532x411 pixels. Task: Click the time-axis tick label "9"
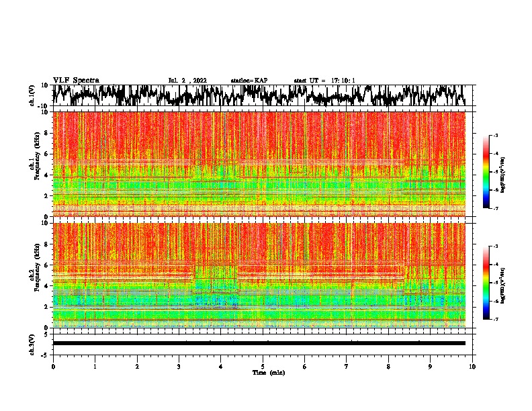pos(430,367)
